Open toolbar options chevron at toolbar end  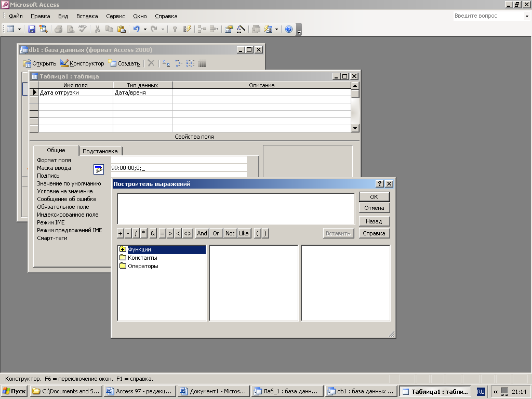[299, 29]
